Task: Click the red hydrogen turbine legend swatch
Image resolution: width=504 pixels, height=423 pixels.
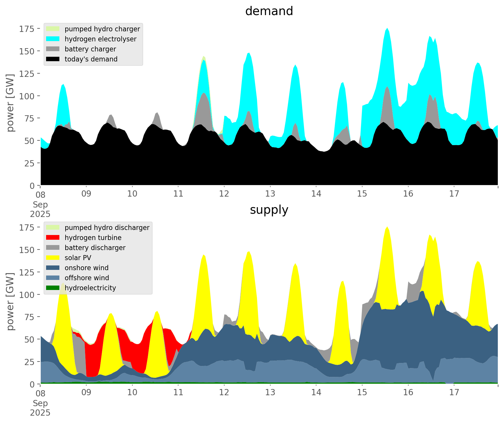Action: [x=53, y=238]
